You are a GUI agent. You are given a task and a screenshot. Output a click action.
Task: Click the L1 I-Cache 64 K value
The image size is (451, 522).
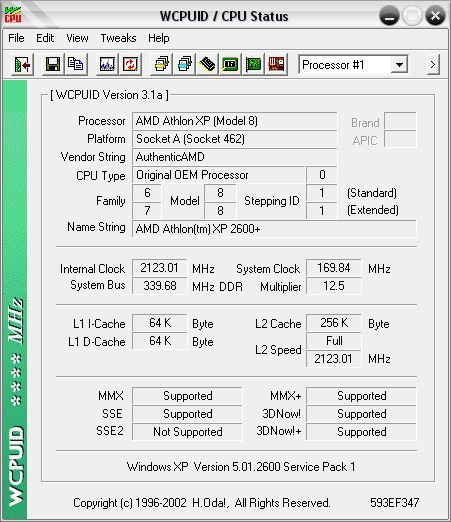(x=159, y=323)
